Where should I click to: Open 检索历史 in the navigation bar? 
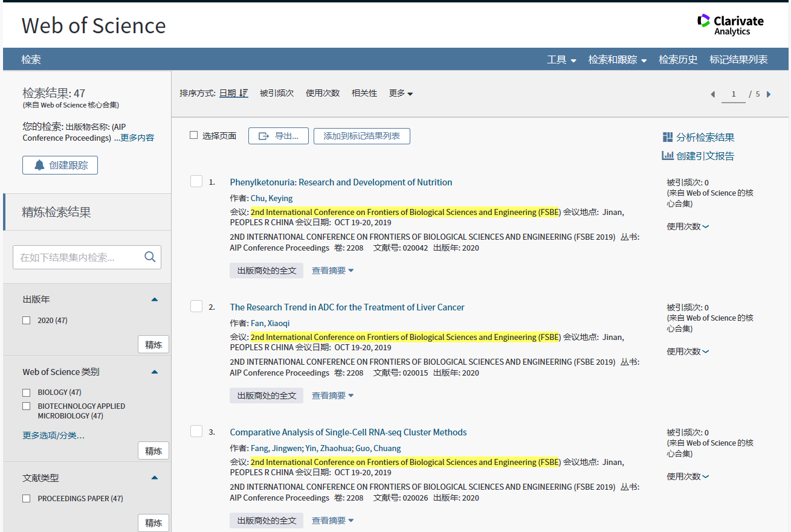pos(678,60)
